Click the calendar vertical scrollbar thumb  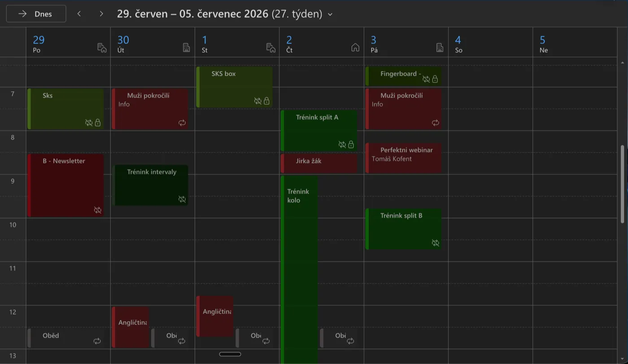tap(622, 184)
